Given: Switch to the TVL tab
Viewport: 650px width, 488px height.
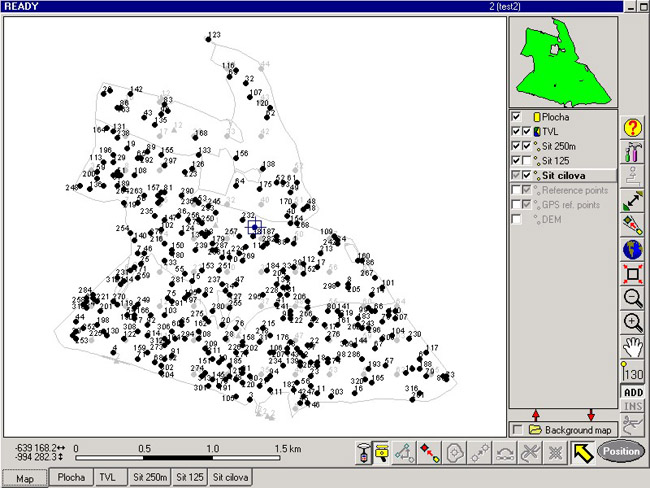Looking at the screenshot, I should (x=107, y=478).
